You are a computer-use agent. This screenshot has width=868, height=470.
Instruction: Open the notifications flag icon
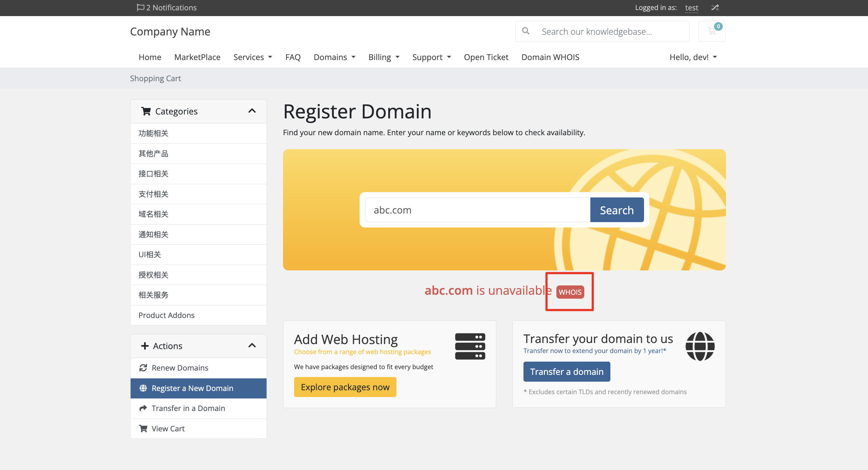coord(141,7)
